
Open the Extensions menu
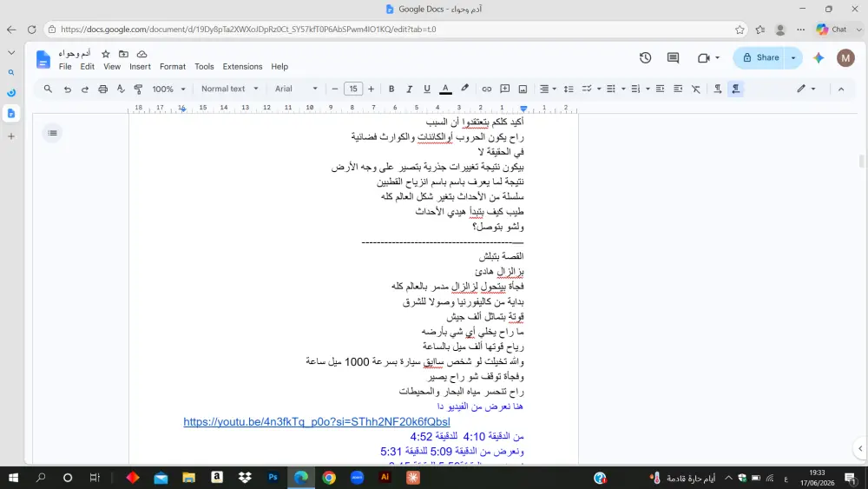click(x=242, y=67)
